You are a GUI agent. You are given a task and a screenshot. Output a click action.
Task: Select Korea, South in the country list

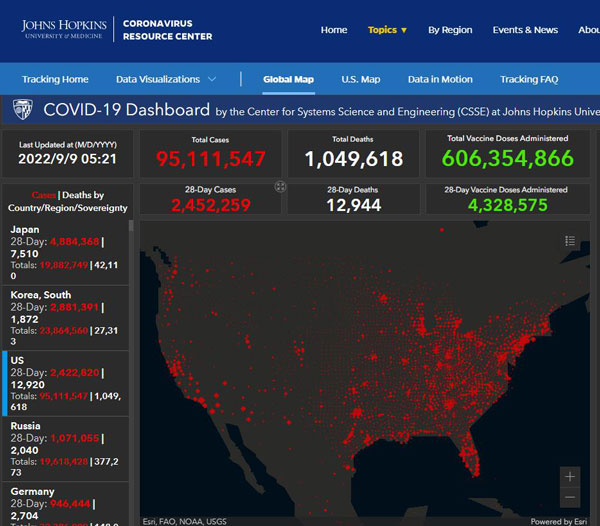click(65, 318)
